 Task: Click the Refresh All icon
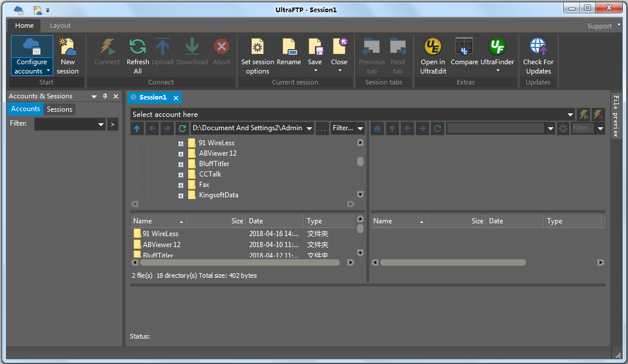point(137,47)
